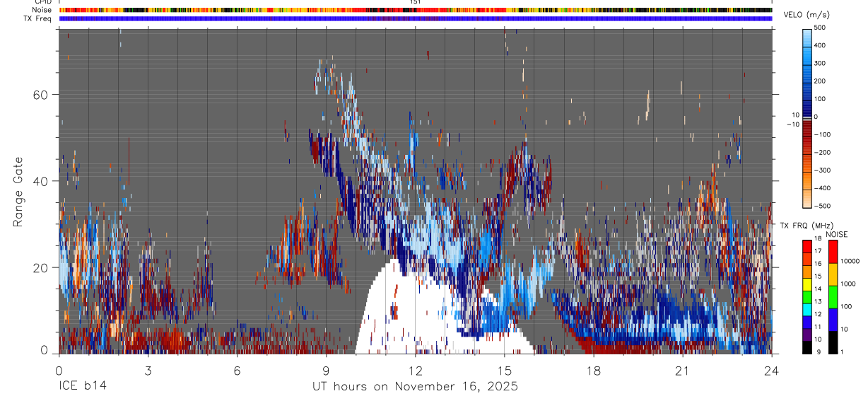Click the '3' tick on UT hours axis
This screenshot has width=868, height=401.
tap(148, 370)
